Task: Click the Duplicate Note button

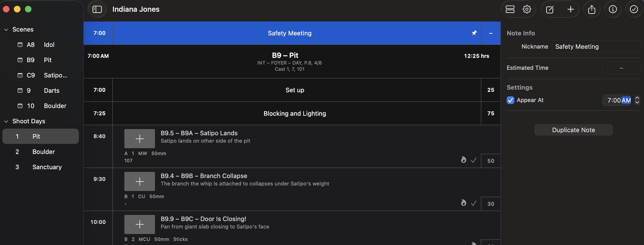Action: pyautogui.click(x=573, y=130)
